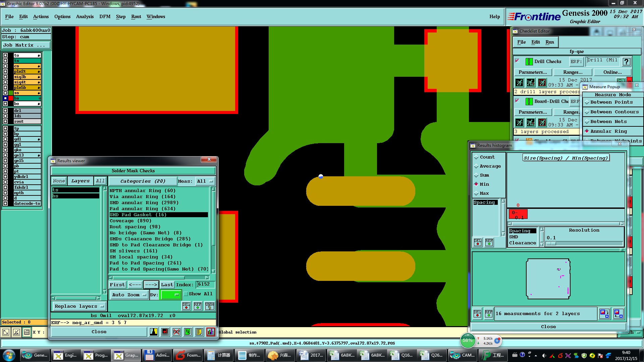Open the Auto Zoom dropdown
Screen dimensions: 644x362
(129, 295)
